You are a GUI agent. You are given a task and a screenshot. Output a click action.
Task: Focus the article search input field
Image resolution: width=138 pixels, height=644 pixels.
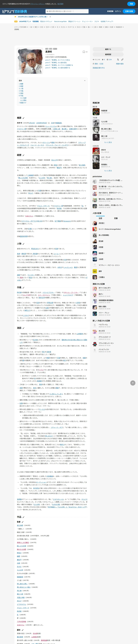67,11
